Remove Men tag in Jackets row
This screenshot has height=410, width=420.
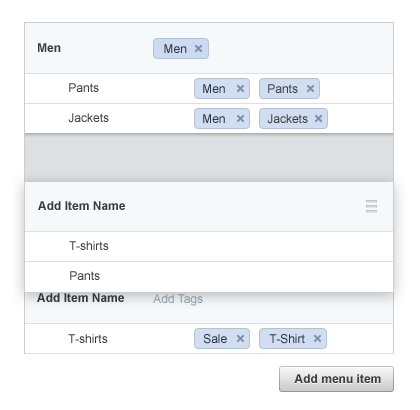point(240,119)
